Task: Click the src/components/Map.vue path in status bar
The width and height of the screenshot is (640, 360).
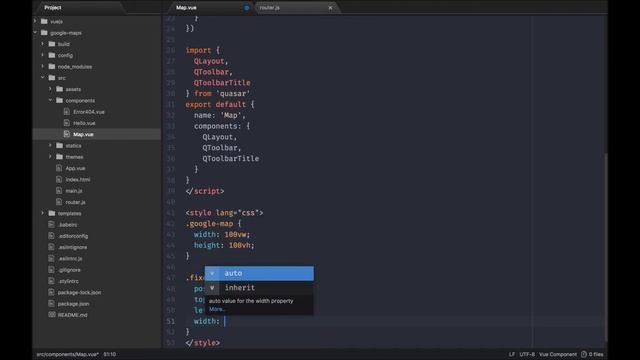Action: [x=67, y=354]
